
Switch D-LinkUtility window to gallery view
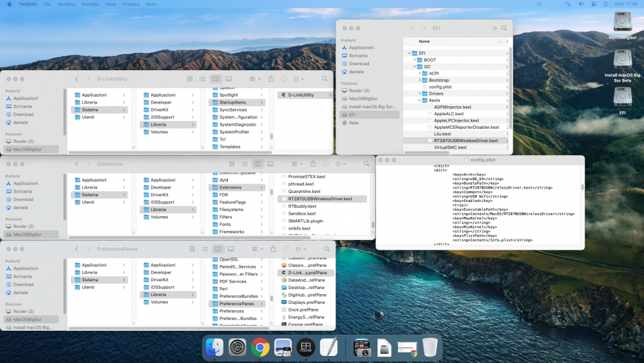pyautogui.click(x=229, y=79)
